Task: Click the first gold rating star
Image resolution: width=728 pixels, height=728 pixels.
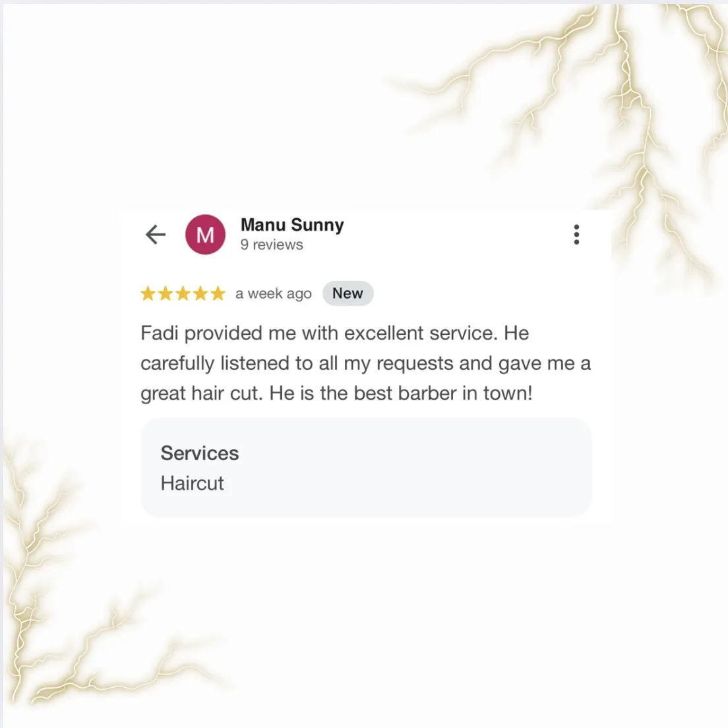Action: pos(148,293)
